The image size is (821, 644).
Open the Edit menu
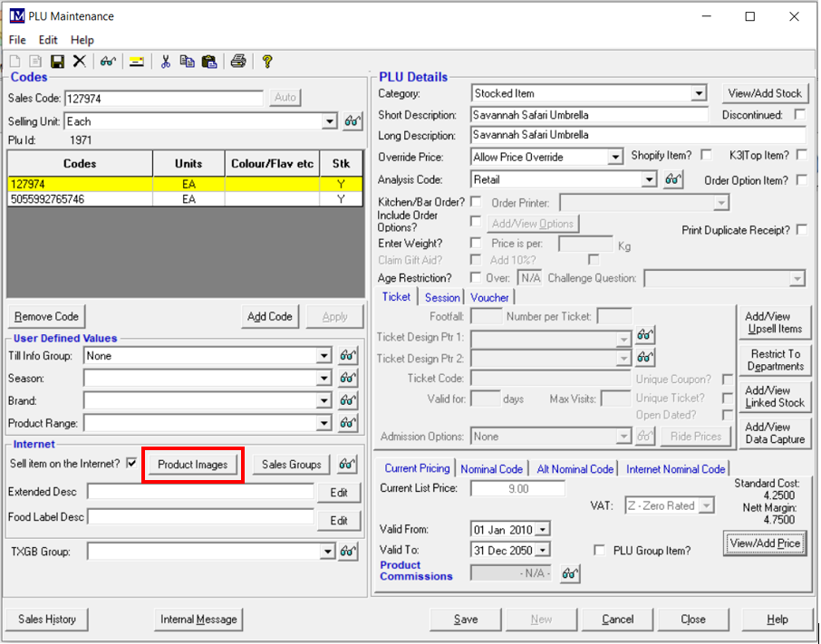point(48,40)
